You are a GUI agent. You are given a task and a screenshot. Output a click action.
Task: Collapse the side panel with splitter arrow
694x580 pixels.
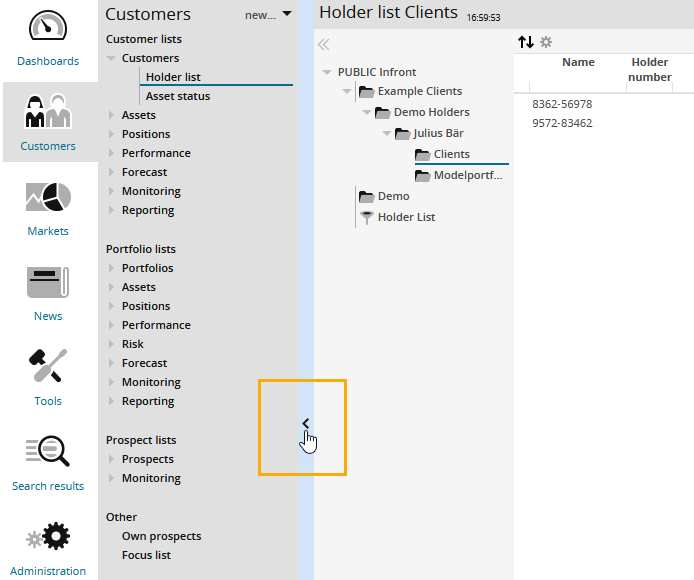[305, 423]
